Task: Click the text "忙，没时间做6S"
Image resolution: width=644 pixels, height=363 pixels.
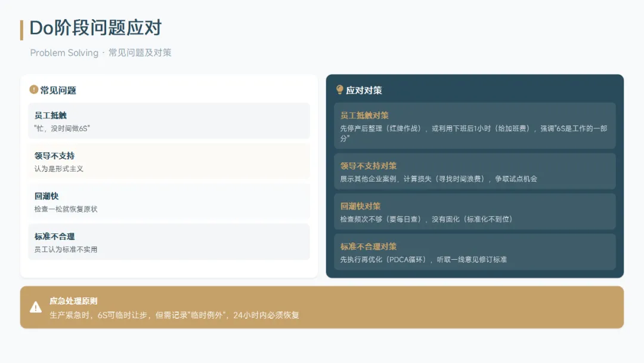Action: [62, 128]
